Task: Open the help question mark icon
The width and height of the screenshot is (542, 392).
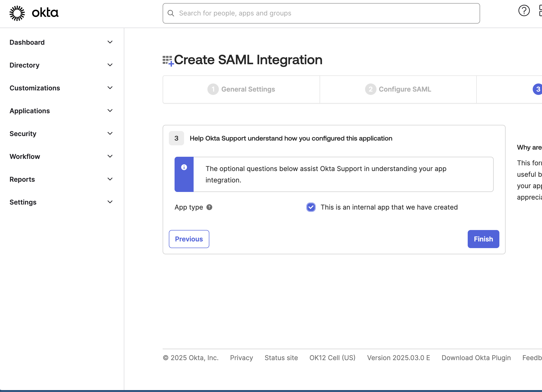Action: coord(524,10)
